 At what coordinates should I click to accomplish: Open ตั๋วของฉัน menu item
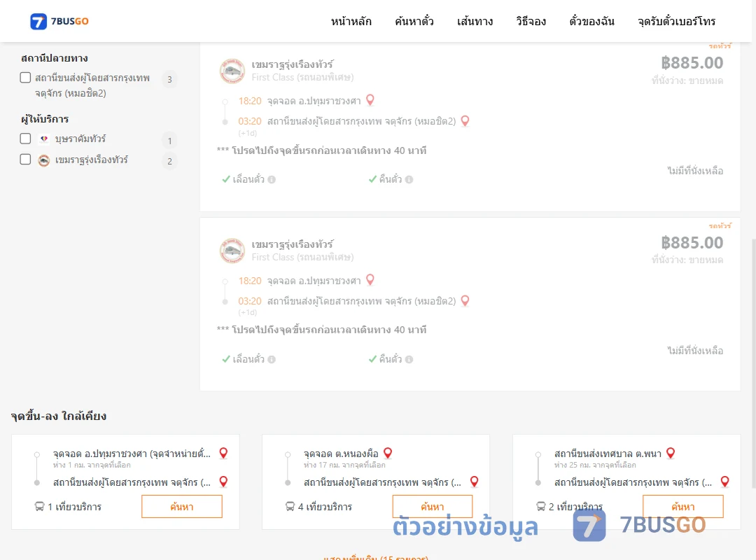coord(591,21)
